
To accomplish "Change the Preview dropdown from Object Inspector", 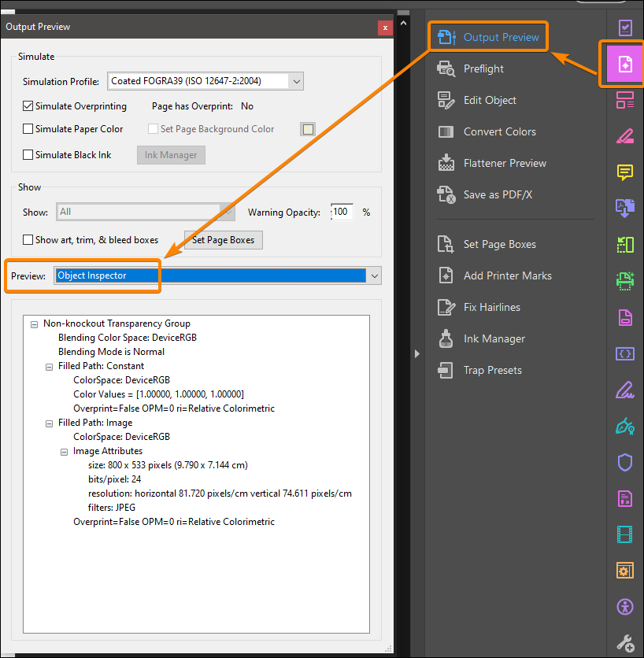I will 373,275.
